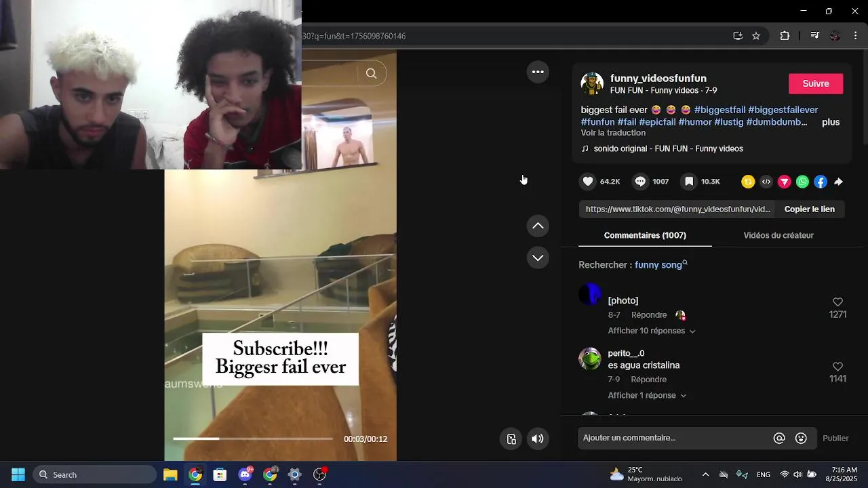Click the taskbar Search box
Image resolution: width=868 pixels, height=488 pixels.
click(x=95, y=474)
